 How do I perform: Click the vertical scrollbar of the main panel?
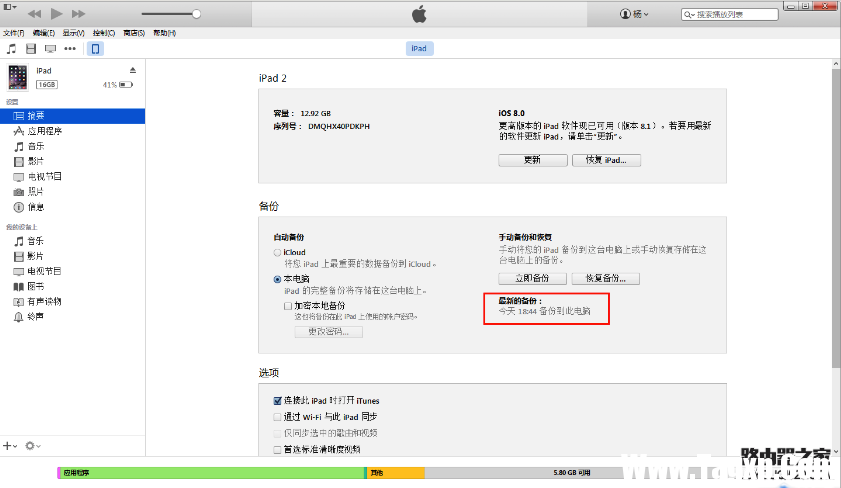[x=836, y=217]
